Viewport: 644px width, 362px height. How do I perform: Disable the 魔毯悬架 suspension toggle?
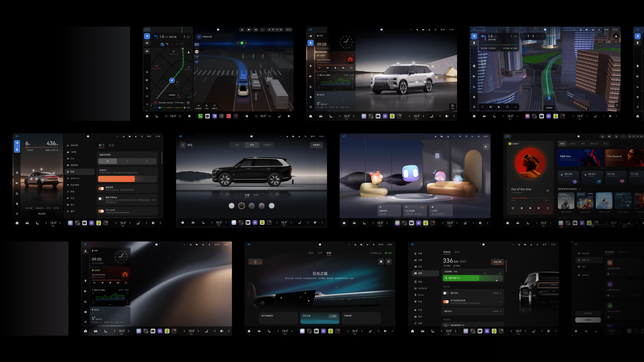[101, 189]
